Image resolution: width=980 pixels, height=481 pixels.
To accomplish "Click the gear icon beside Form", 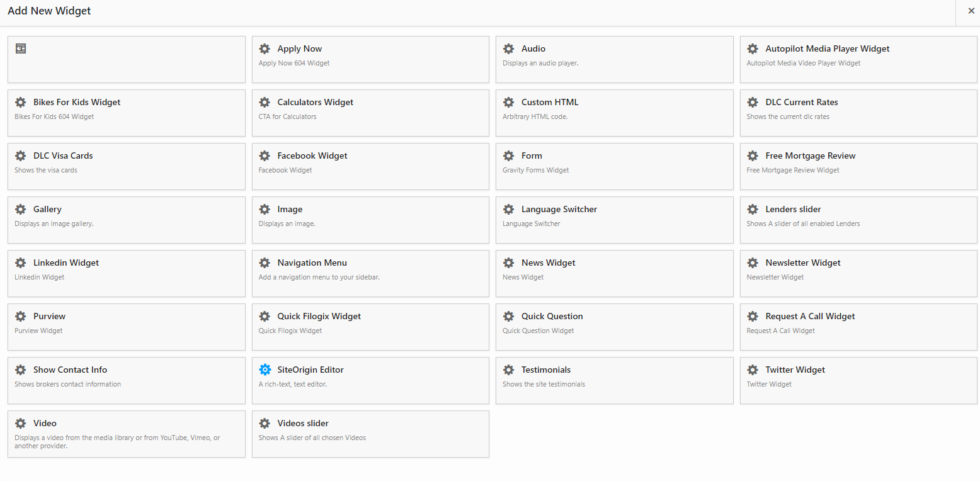I will [508, 156].
